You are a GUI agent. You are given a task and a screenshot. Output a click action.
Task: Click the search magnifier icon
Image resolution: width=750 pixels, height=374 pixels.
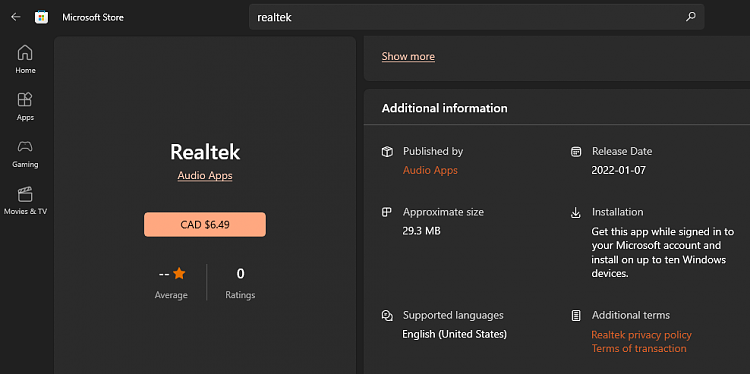[690, 17]
